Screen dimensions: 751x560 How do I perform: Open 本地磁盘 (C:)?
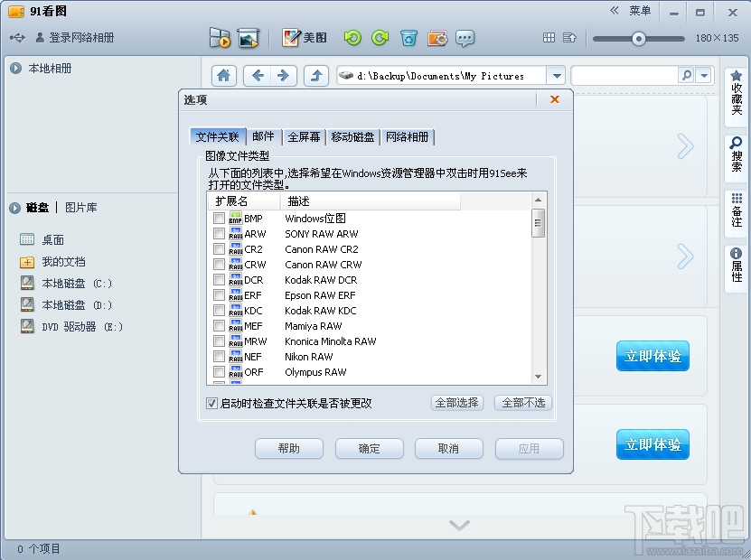(67, 284)
